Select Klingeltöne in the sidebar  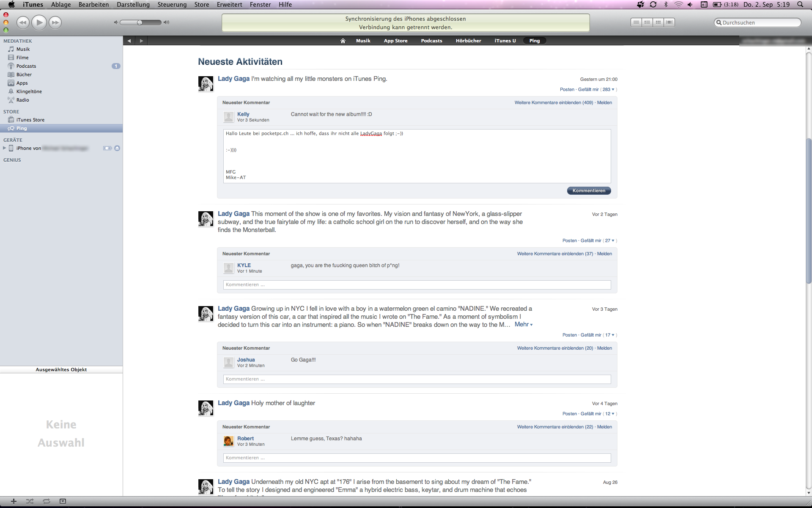click(61, 91)
